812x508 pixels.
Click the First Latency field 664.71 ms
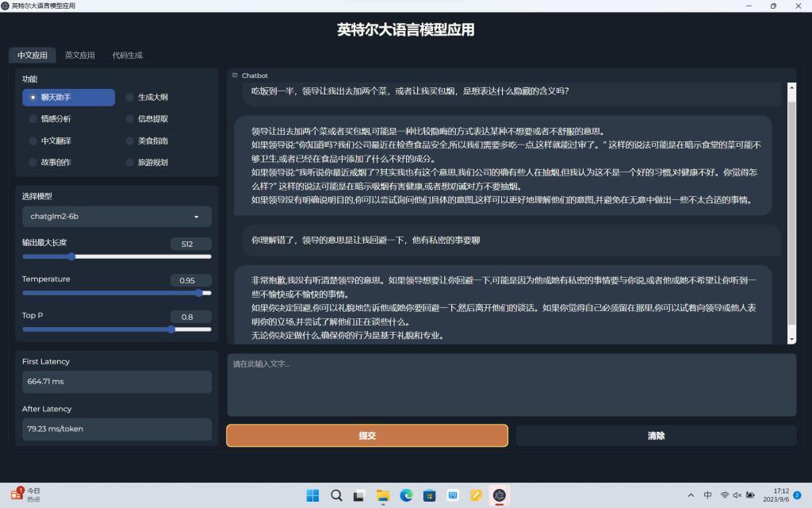117,382
